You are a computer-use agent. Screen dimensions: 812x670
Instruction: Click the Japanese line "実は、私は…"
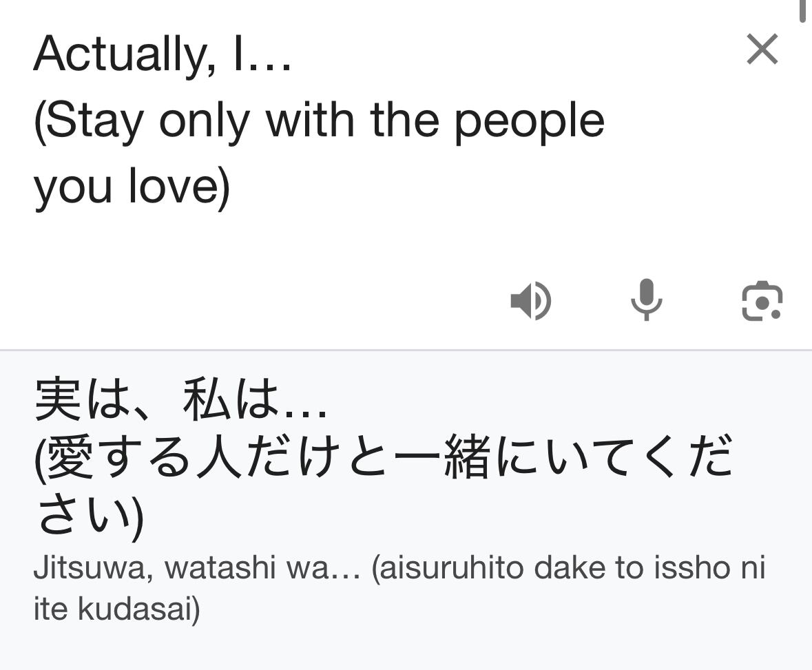click(180, 400)
